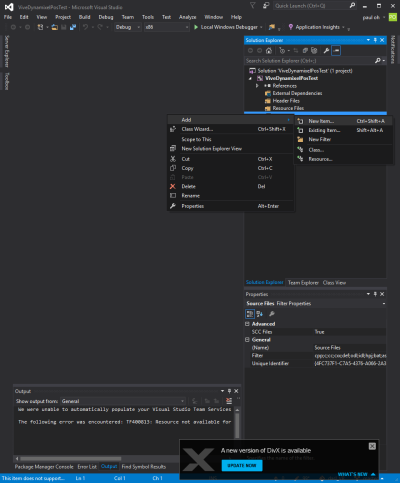Open the File menu

click(8, 17)
